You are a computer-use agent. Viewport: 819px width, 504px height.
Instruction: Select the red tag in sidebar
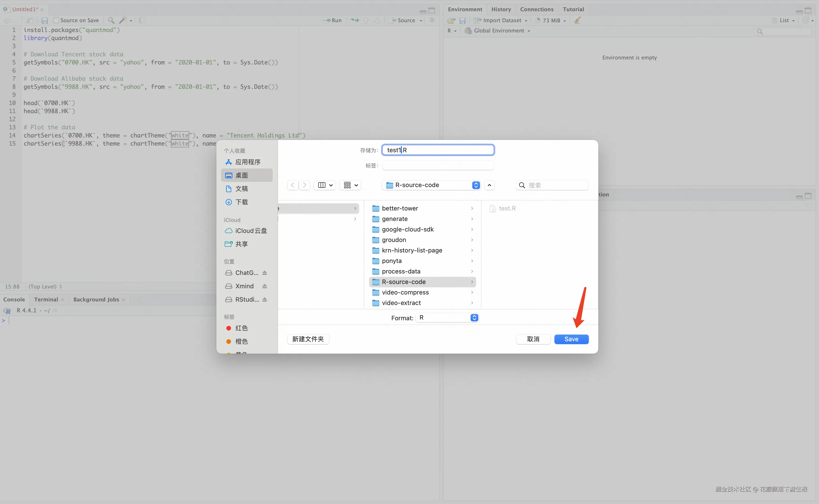[241, 328]
